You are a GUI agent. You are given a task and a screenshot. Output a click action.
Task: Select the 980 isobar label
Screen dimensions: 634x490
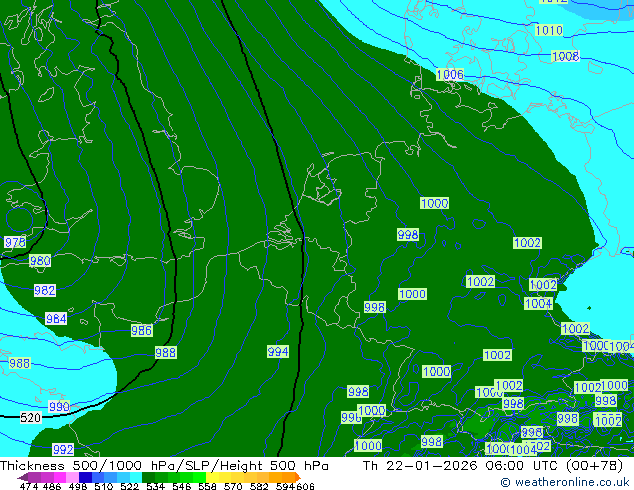click(x=40, y=261)
